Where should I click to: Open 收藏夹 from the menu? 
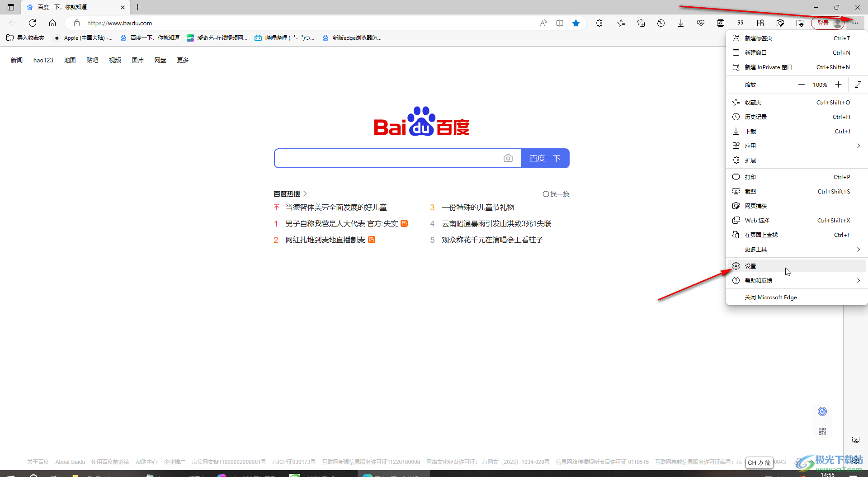pyautogui.click(x=797, y=102)
